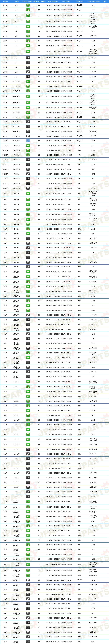Click the Lata produkcji column header

[x=53, y=2]
